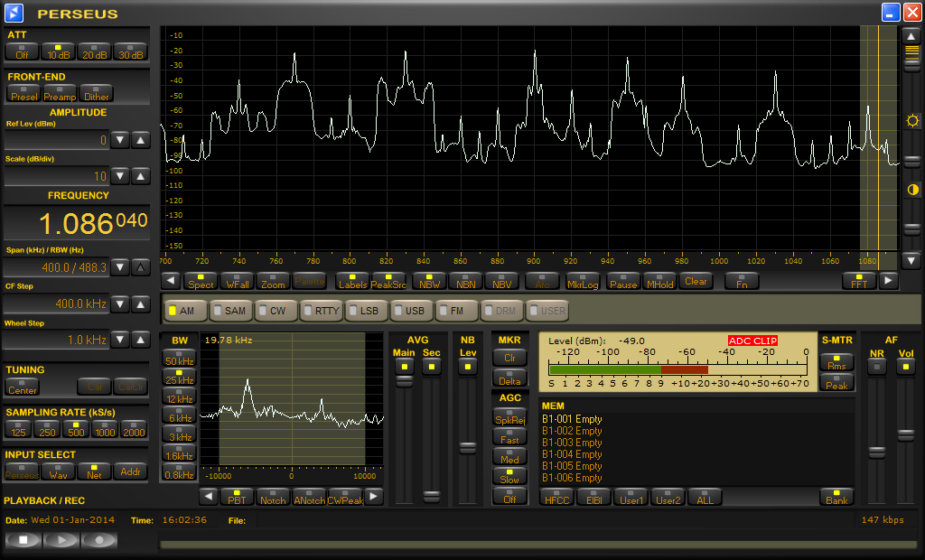Select memory entry B1-003 Empty
Viewport: 925px width, 560px height.
572,443
